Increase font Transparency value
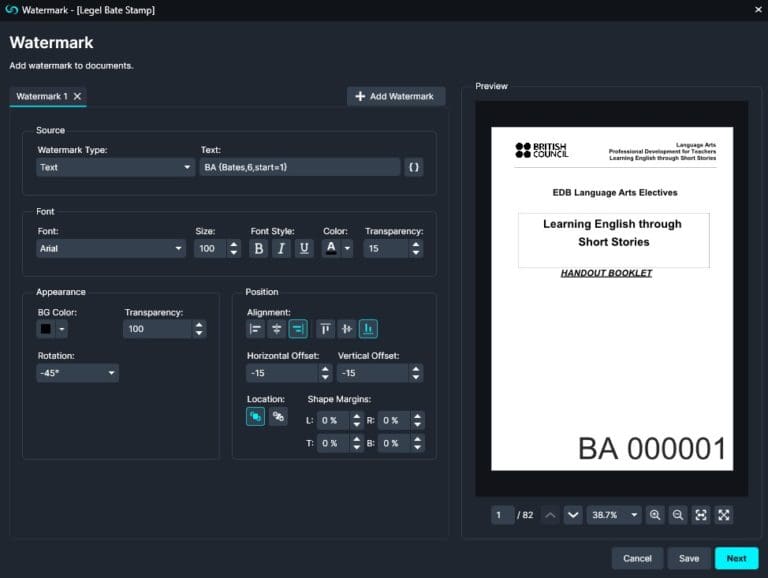Viewport: 768px width, 578px height. pos(416,244)
